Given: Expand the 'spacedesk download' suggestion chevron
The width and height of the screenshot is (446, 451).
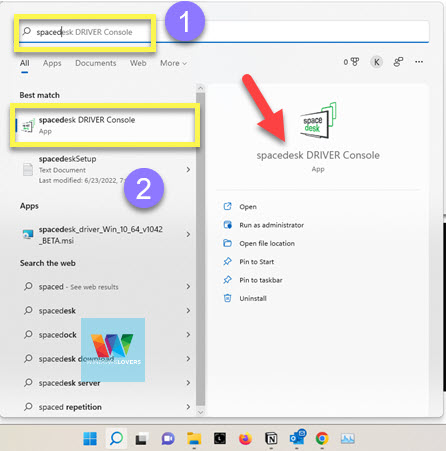Looking at the screenshot, I should pyautogui.click(x=188, y=358).
